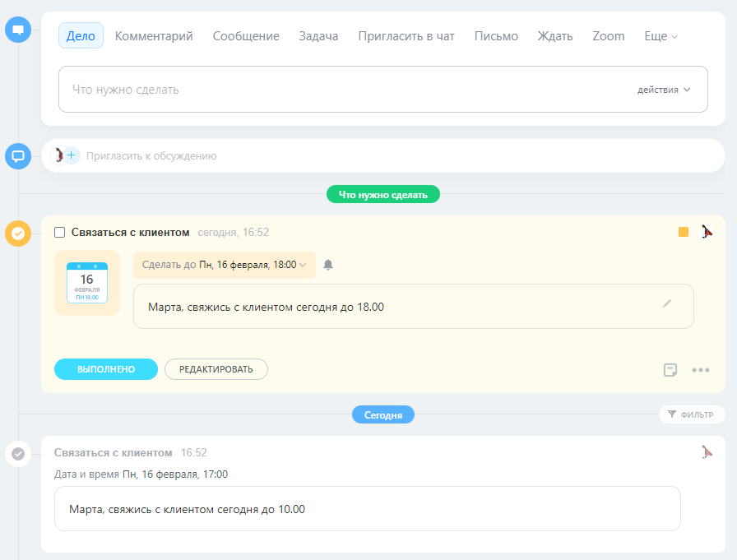737x560 pixels.
Task: Open the note icon in task card
Action: pos(670,370)
